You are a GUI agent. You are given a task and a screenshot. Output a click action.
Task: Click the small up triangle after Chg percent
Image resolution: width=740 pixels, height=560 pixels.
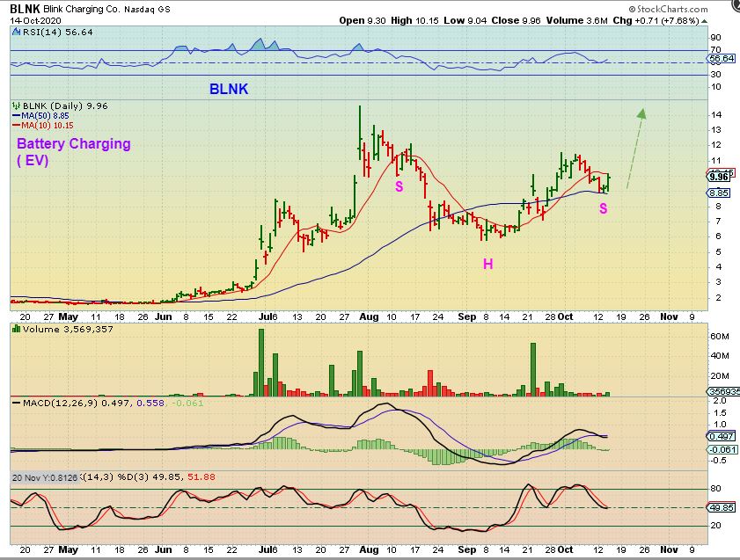pos(704,21)
